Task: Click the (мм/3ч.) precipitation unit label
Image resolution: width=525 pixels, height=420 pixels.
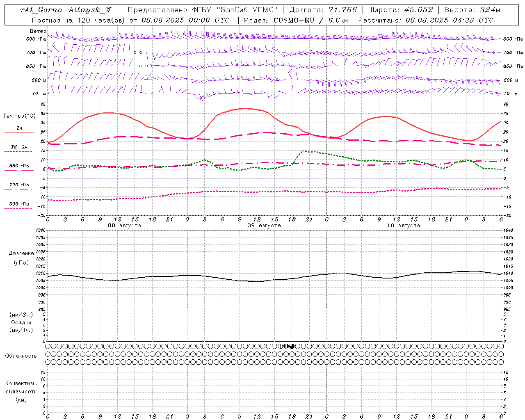Action: click(21, 315)
